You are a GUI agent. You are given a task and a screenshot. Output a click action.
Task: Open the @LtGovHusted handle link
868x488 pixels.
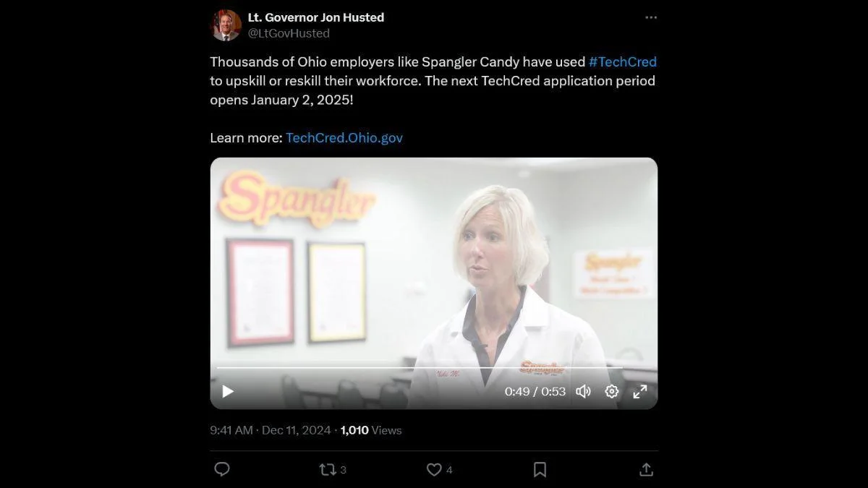pyautogui.click(x=289, y=33)
